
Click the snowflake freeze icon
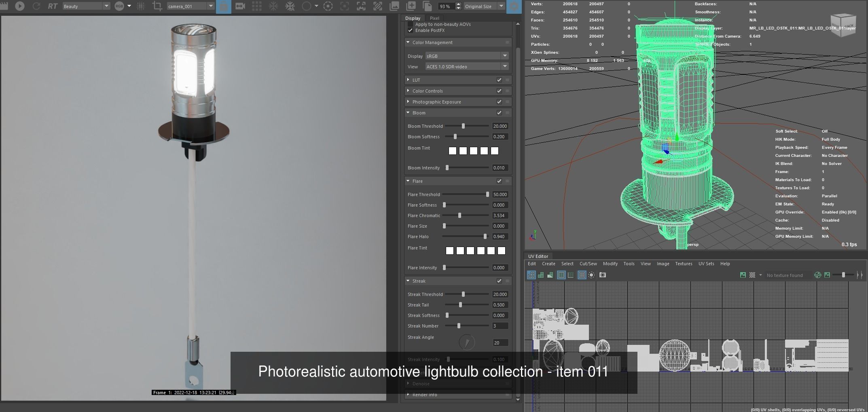pos(273,6)
